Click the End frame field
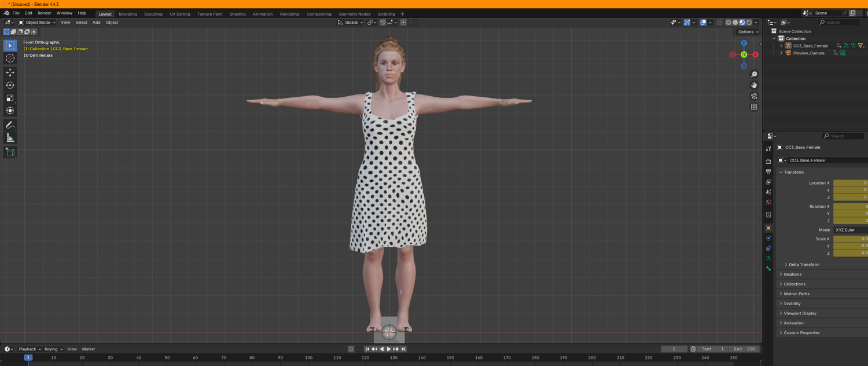 [x=744, y=349]
